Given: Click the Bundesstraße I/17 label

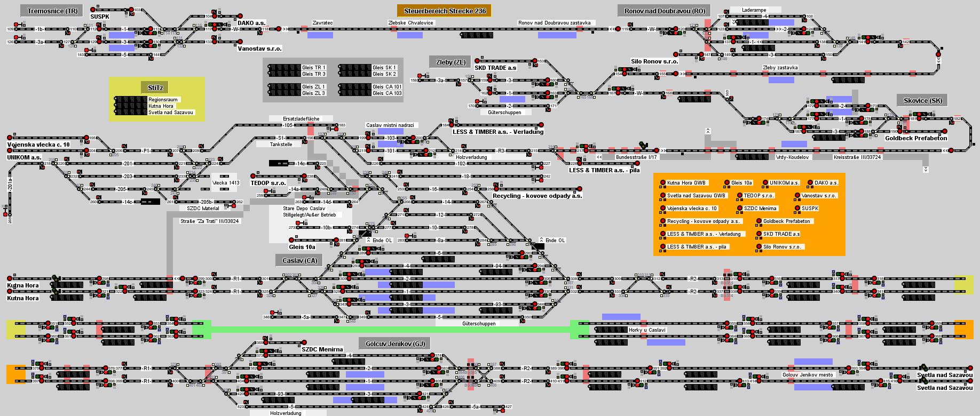Looking at the screenshot, I should pyautogui.click(x=637, y=157).
